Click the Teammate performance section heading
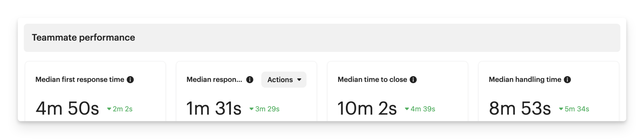The width and height of the screenshot is (644, 139). (x=83, y=38)
